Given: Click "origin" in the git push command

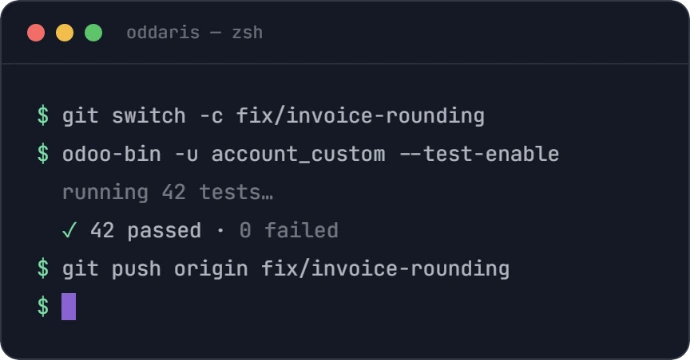Looking at the screenshot, I should (211, 269).
